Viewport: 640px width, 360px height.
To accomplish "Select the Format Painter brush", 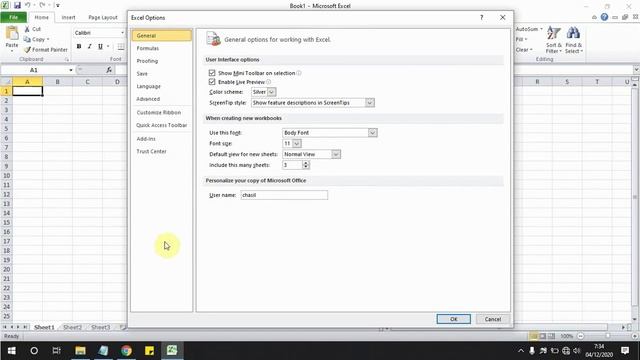I will pos(27,49).
